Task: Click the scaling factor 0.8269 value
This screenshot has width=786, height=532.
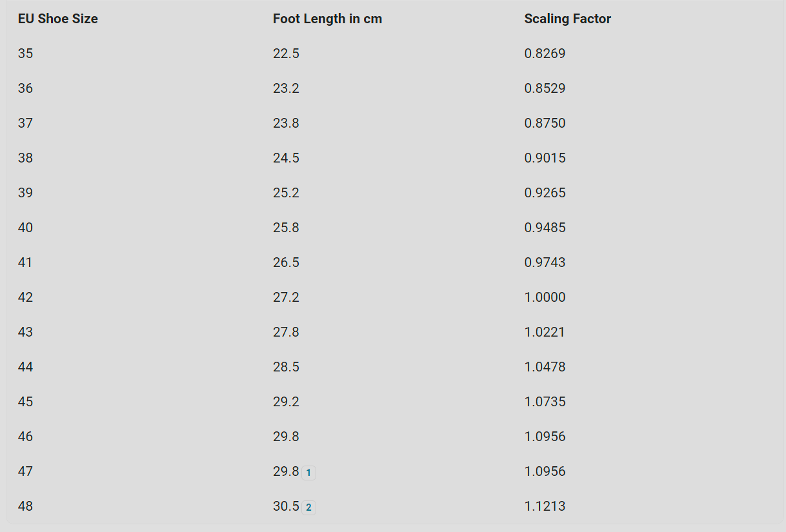Action: [545, 54]
